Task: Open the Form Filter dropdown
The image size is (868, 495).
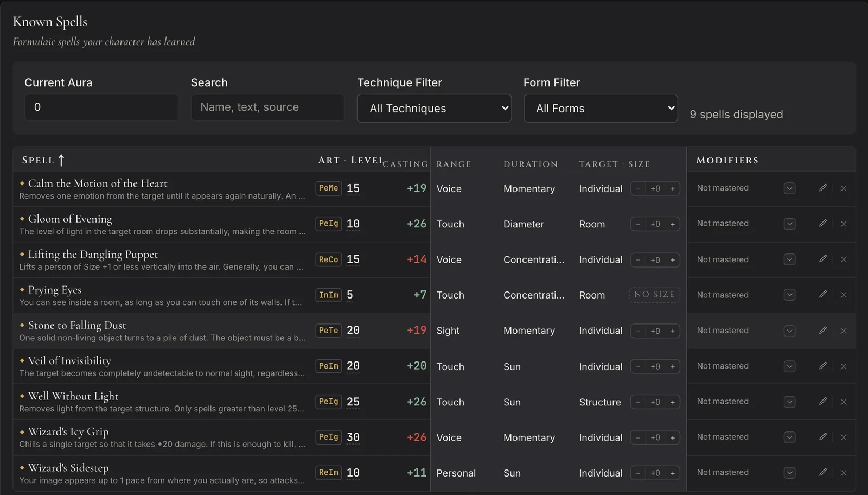Action: point(601,109)
